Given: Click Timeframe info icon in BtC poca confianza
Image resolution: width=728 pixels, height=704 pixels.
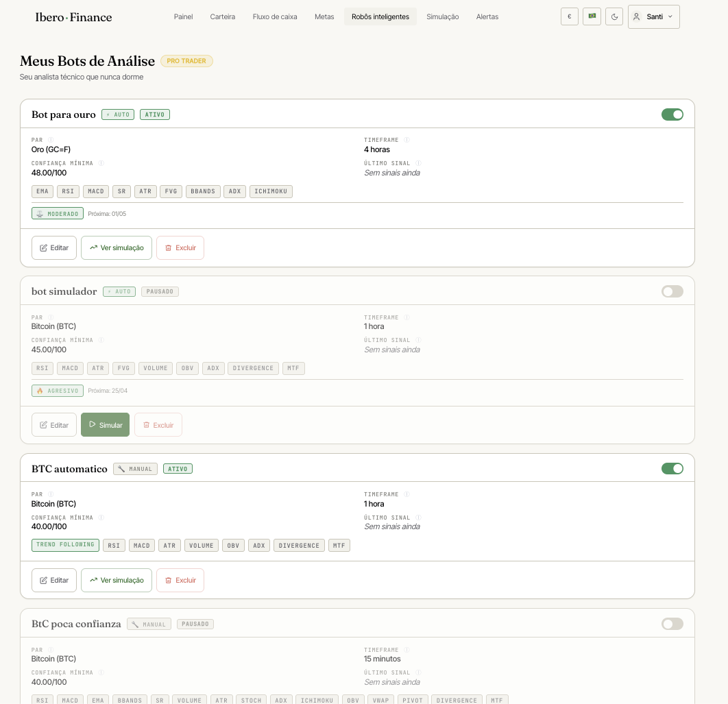Looking at the screenshot, I should point(407,650).
